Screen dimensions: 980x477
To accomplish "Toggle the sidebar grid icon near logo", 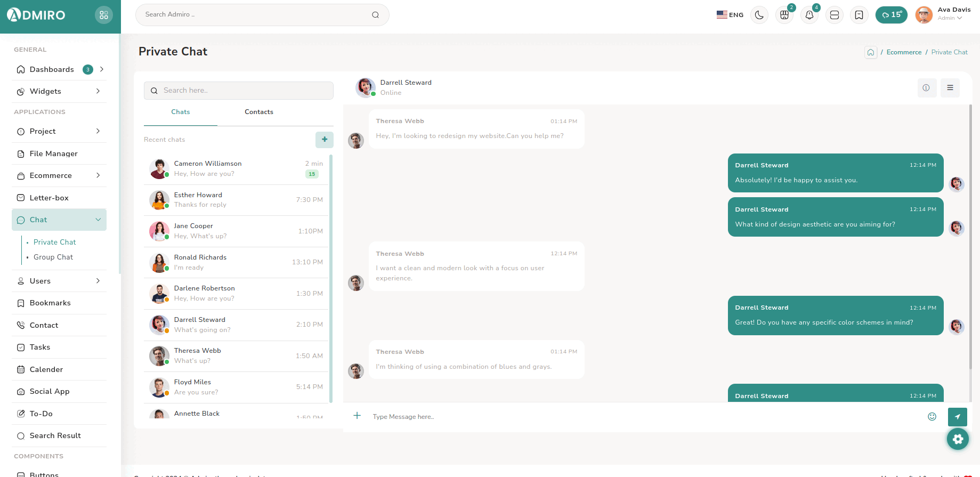I will (x=104, y=15).
